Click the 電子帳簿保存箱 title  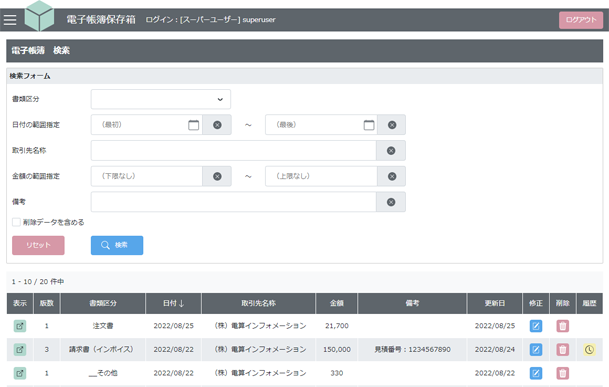click(x=101, y=20)
